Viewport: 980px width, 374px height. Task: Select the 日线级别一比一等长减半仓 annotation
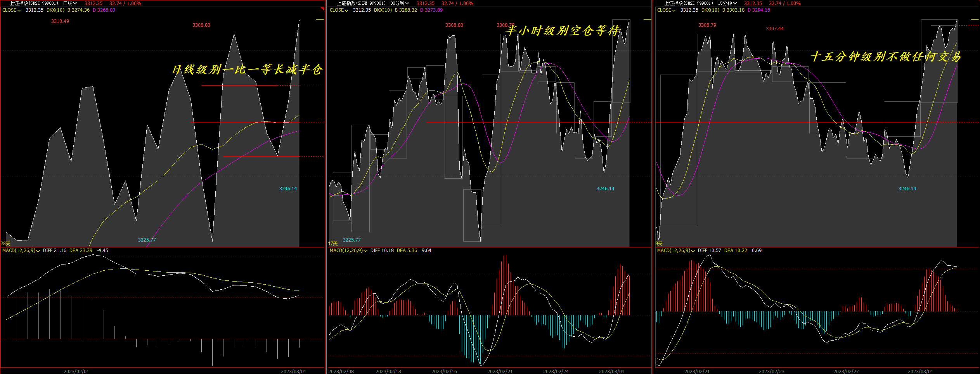coord(247,70)
